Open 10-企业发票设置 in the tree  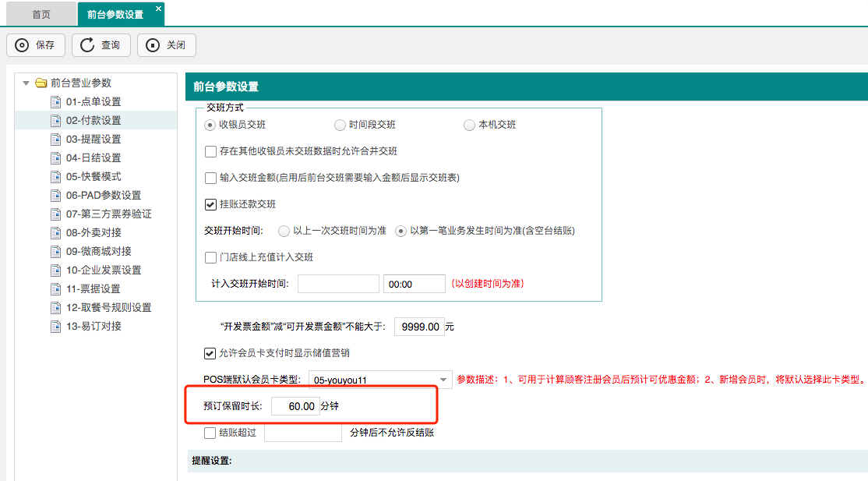click(103, 271)
